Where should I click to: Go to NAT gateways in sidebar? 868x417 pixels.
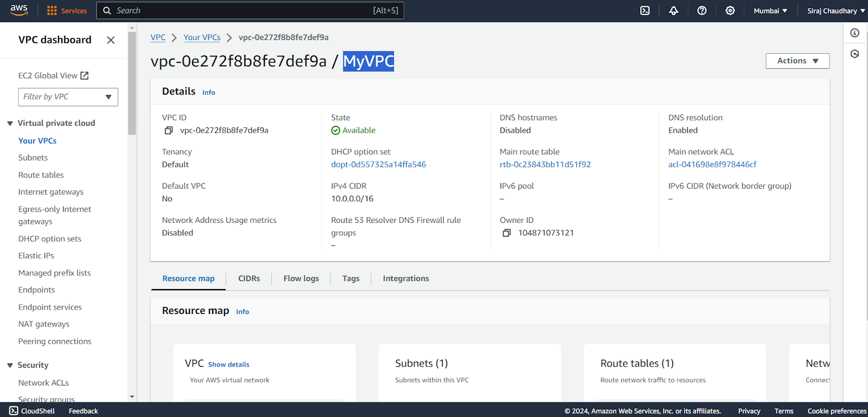[44, 324]
